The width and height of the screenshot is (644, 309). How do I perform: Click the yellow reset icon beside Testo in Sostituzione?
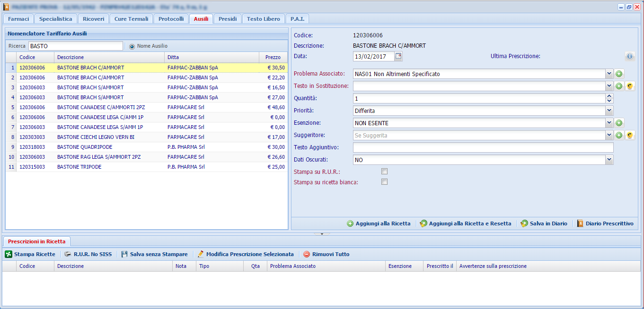tap(630, 86)
